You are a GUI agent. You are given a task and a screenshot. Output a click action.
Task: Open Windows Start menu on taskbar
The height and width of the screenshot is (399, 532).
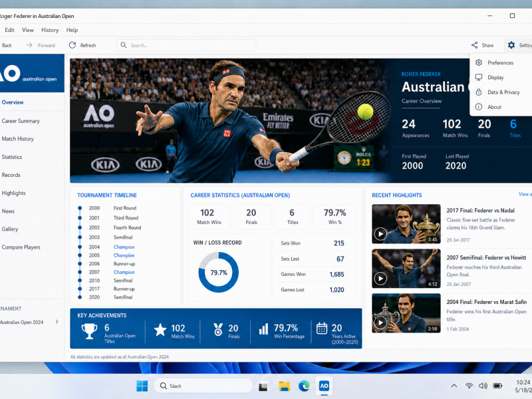(142, 386)
